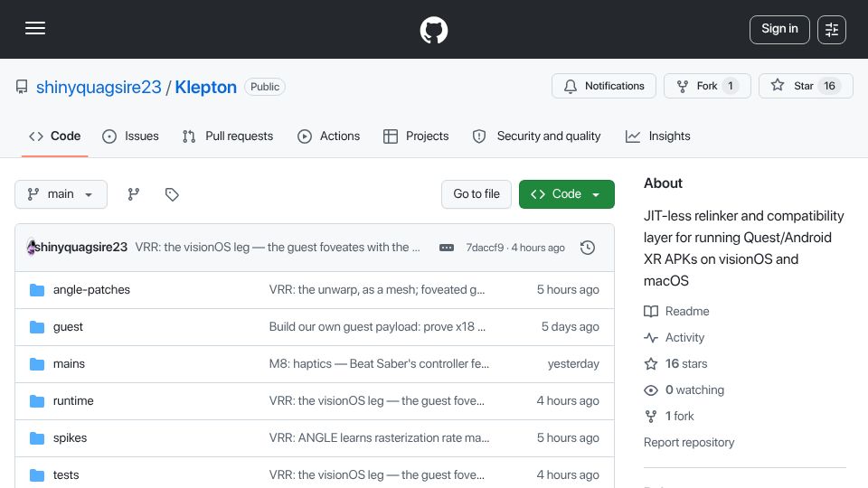Image resolution: width=868 pixels, height=488 pixels.
Task: Switch to the Actions tab
Action: tap(329, 136)
